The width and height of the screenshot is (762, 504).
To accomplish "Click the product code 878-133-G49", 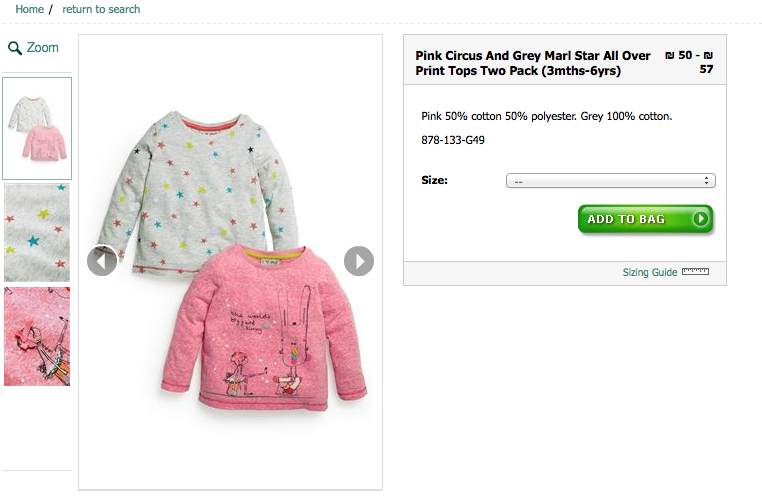I will click(x=453, y=141).
